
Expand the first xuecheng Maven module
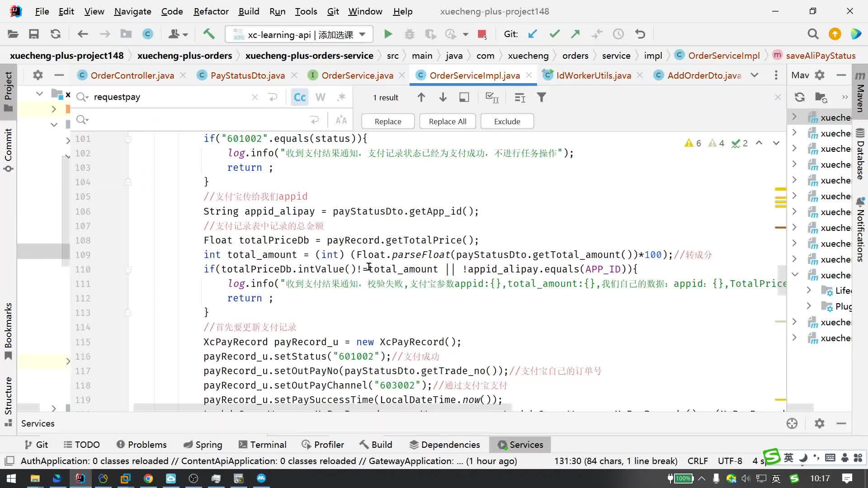[x=795, y=117]
